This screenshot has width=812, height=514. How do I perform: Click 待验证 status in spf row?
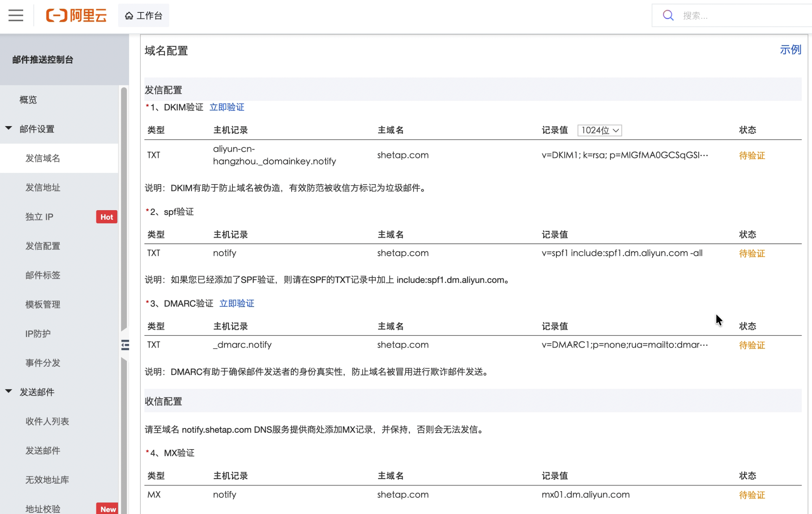point(752,253)
